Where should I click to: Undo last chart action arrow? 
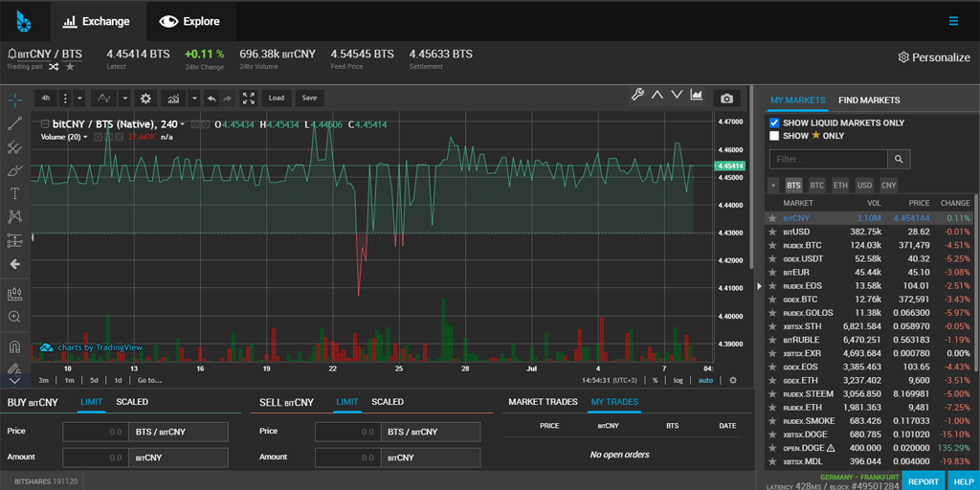(x=212, y=99)
